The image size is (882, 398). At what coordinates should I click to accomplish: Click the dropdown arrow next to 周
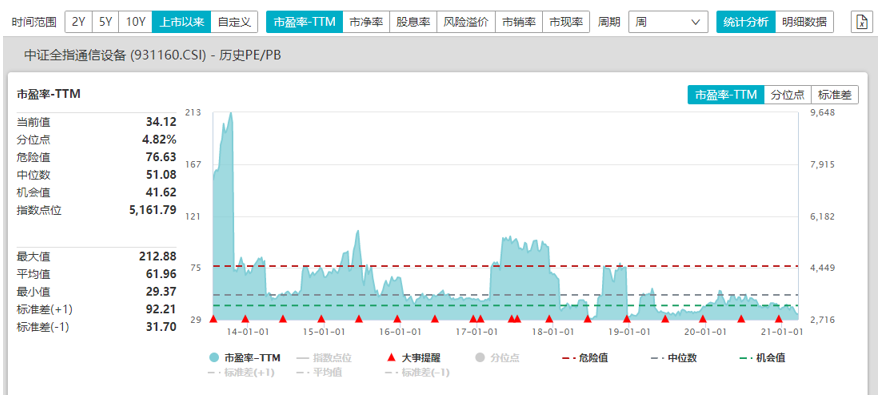pos(695,22)
